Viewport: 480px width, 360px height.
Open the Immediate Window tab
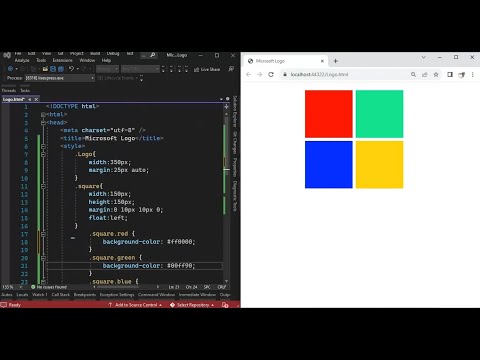pos(197,295)
